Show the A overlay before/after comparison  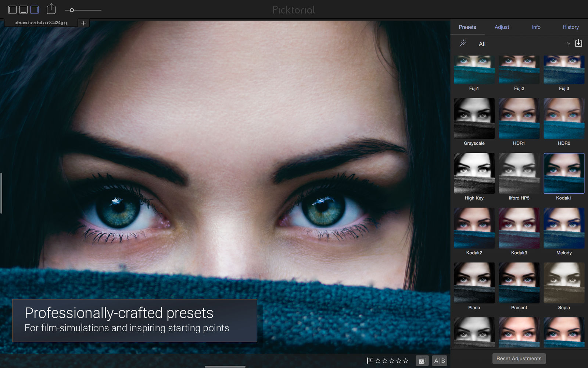[x=422, y=361]
